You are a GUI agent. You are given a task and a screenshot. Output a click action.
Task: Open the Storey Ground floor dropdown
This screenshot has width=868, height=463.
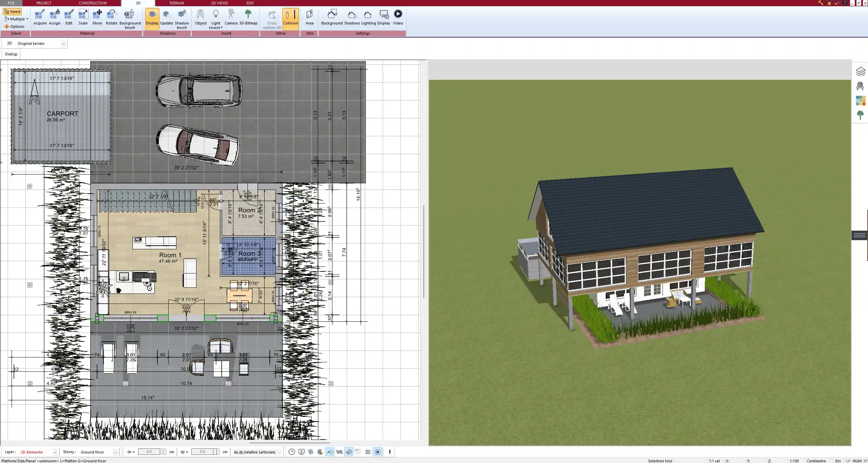coord(115,452)
